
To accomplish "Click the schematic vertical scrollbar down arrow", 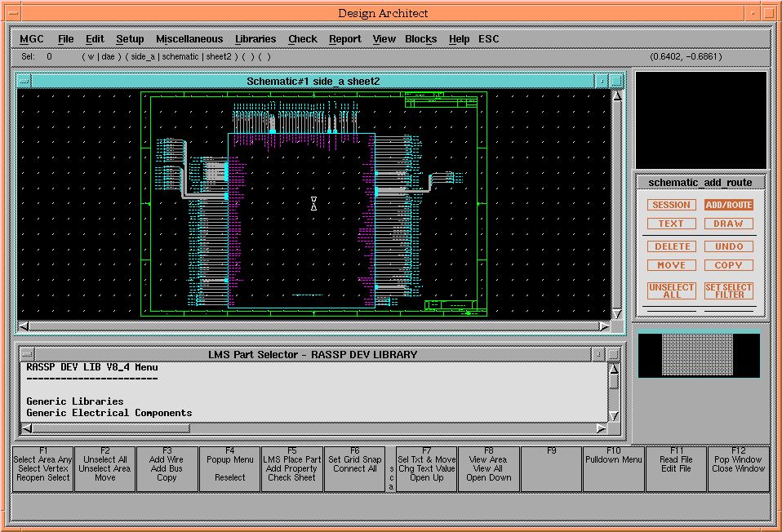I will coord(617,314).
